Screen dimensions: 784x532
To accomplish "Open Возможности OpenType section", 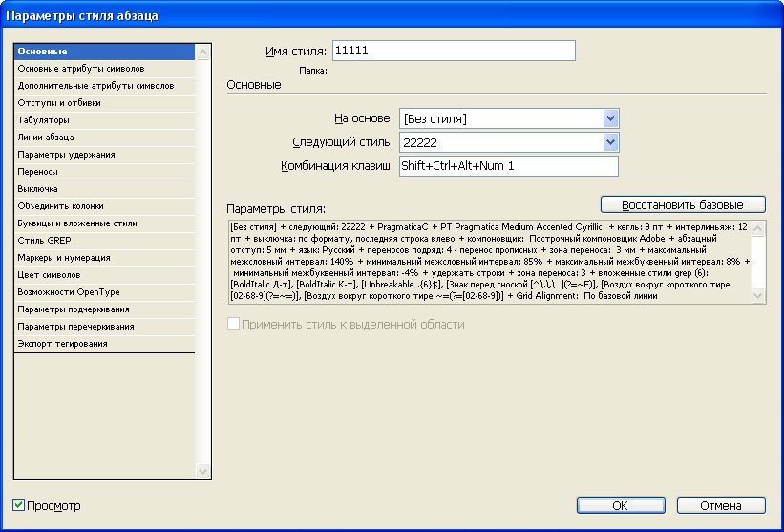I will (104, 292).
